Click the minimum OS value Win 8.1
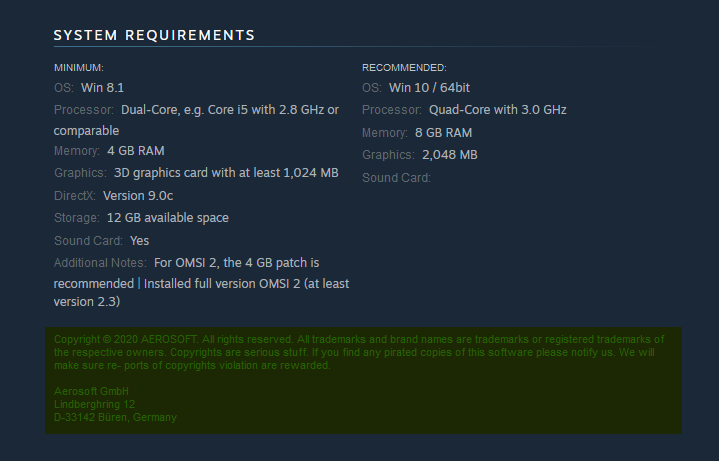Screen dimensions: 719x461 point(109,88)
